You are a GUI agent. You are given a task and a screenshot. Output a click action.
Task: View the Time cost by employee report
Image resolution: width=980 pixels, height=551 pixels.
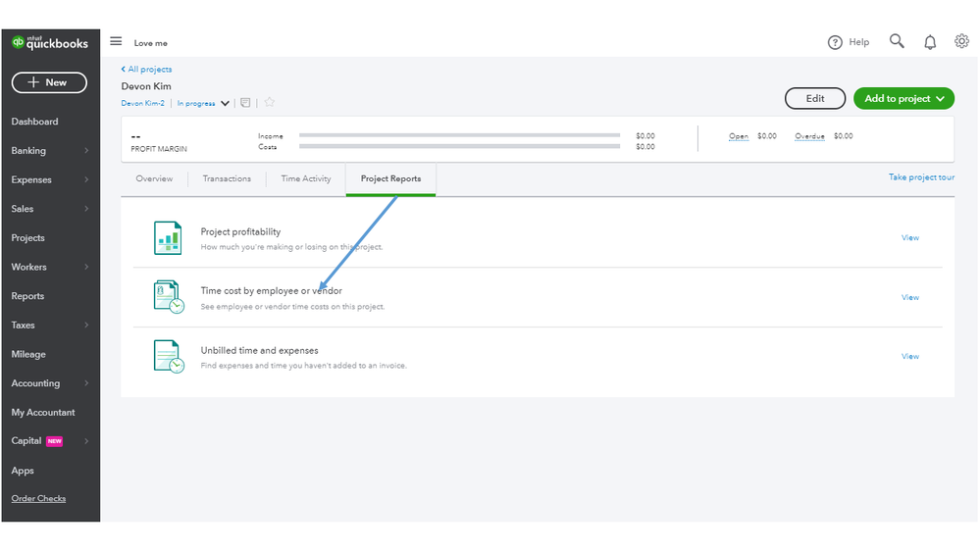pos(910,297)
